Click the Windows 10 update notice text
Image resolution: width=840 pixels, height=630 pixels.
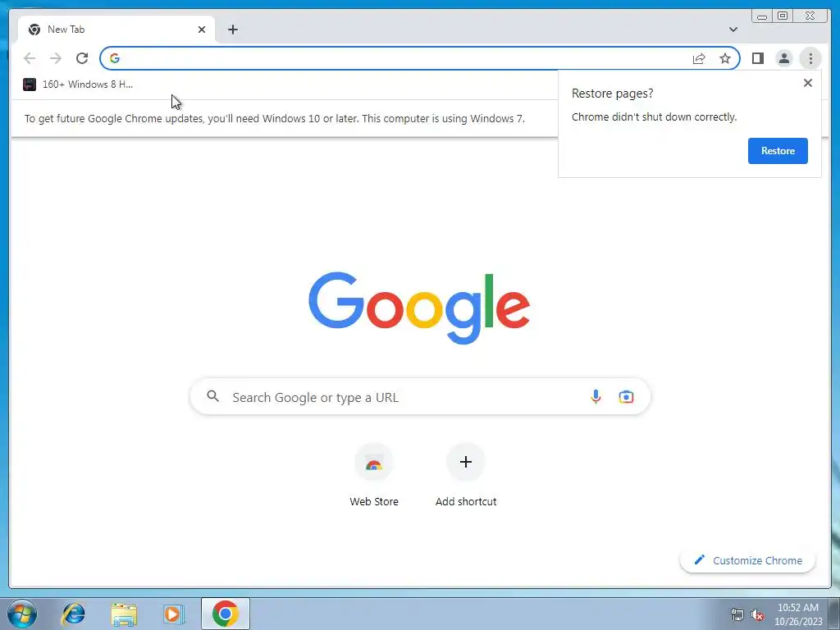274,118
